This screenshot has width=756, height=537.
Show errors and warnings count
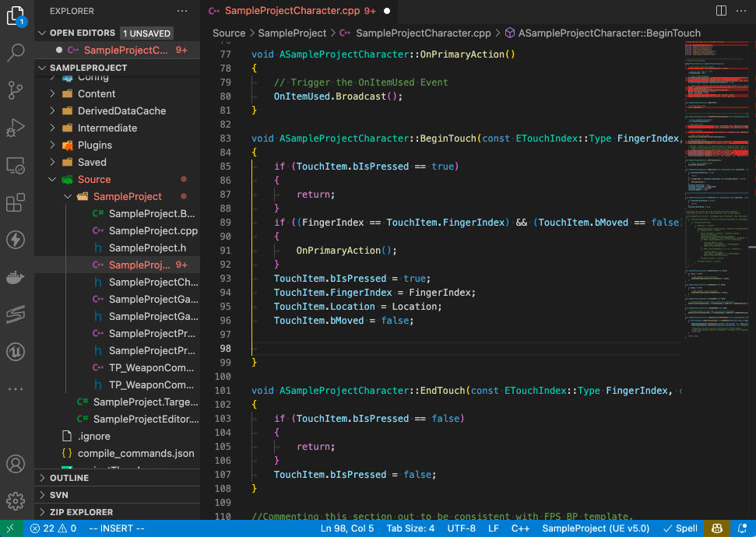coord(53,528)
